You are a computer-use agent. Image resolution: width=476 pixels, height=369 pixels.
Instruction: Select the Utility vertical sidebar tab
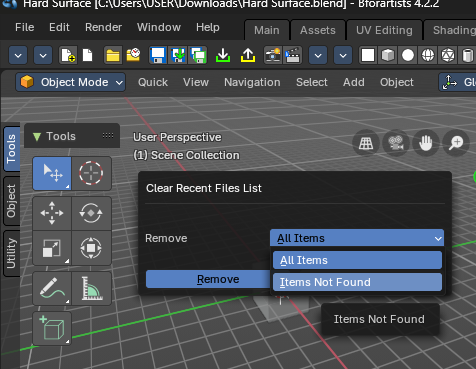click(11, 253)
